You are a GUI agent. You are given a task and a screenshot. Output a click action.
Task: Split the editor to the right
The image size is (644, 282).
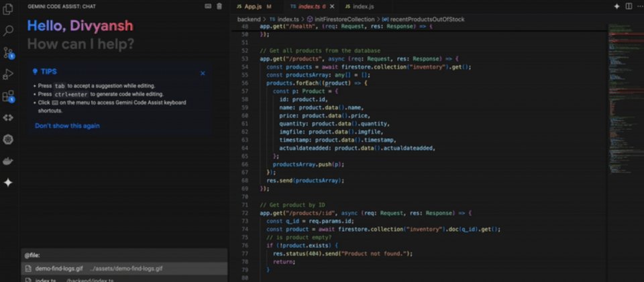pos(628,6)
